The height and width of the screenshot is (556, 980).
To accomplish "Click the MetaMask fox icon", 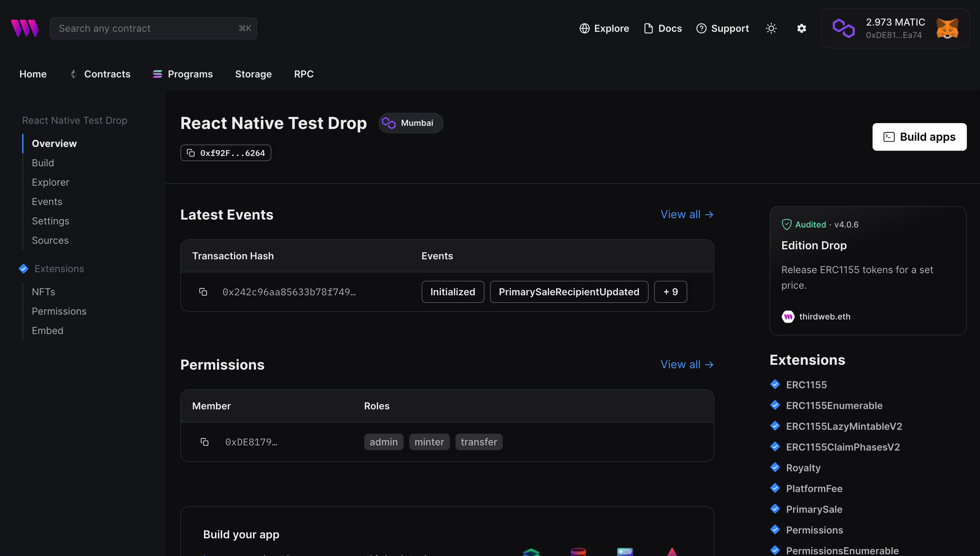I will (x=948, y=28).
